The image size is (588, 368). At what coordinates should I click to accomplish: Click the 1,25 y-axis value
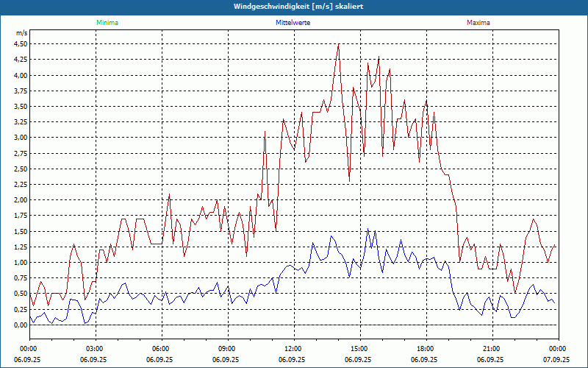click(x=21, y=247)
